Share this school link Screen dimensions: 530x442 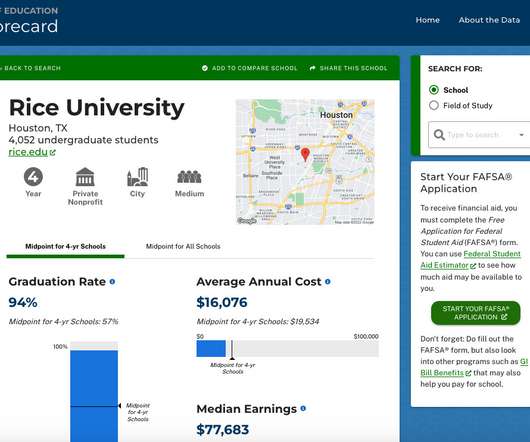point(348,68)
